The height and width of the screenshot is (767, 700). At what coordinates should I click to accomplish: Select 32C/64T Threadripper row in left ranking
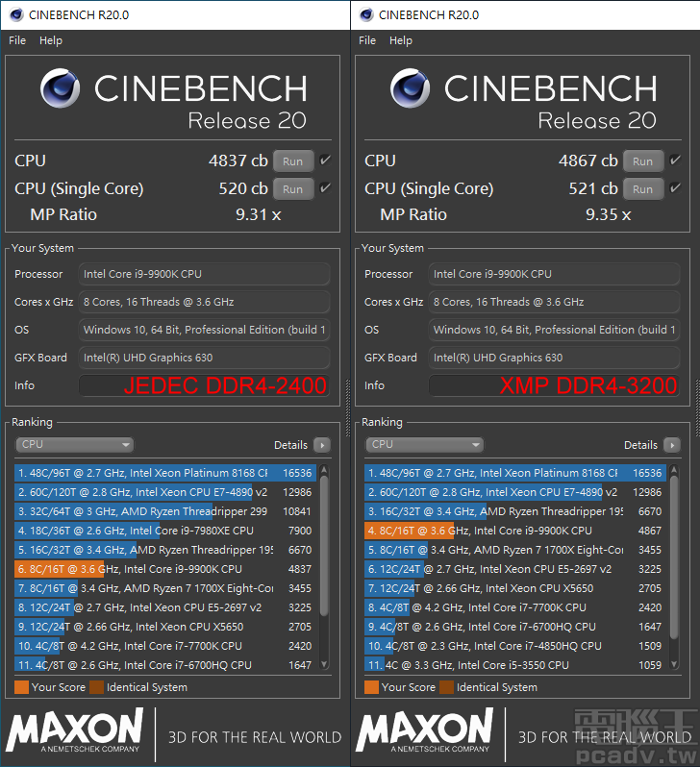(x=165, y=511)
